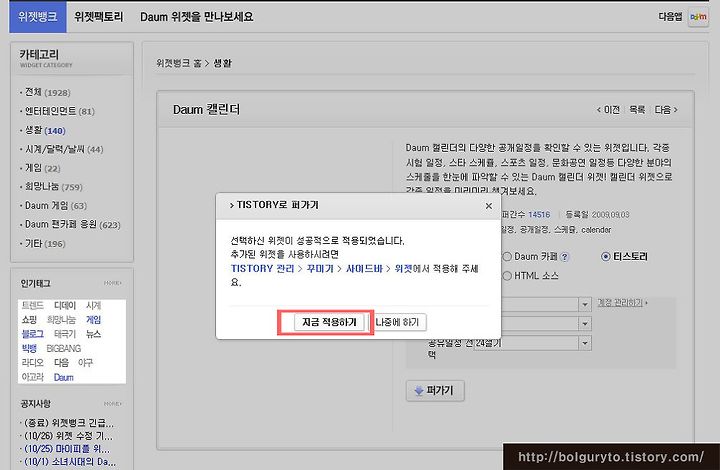Select the Daum 카페 radio button

(x=507, y=257)
